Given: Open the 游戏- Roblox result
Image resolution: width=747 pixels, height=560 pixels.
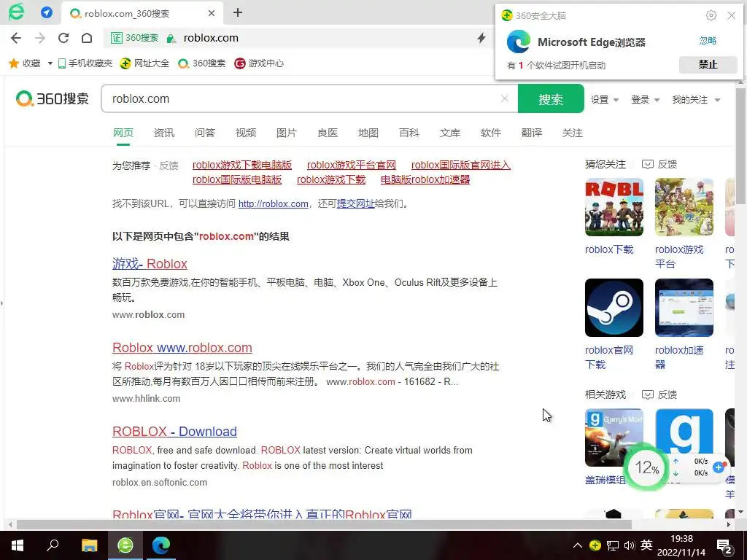Looking at the screenshot, I should (x=150, y=264).
